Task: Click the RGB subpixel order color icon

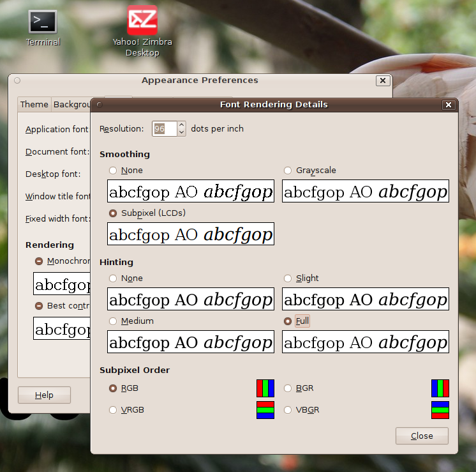Action: point(265,388)
